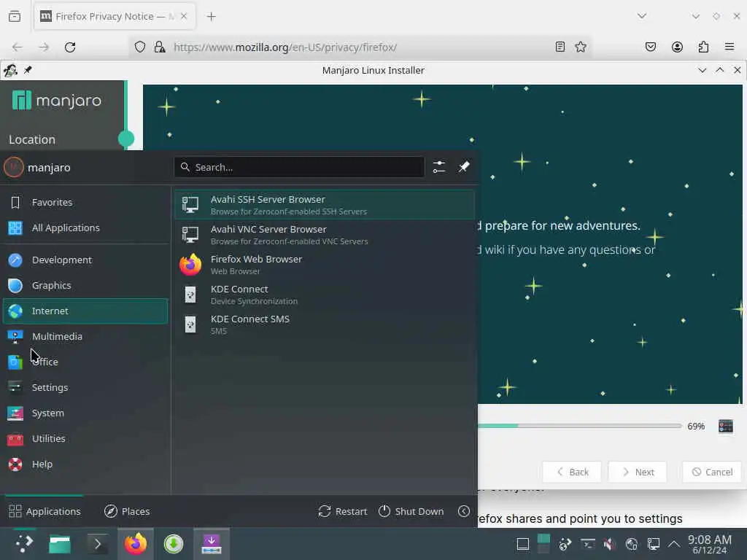The height and width of the screenshot is (560, 747).
Task: Open the Office category
Action: (85, 362)
